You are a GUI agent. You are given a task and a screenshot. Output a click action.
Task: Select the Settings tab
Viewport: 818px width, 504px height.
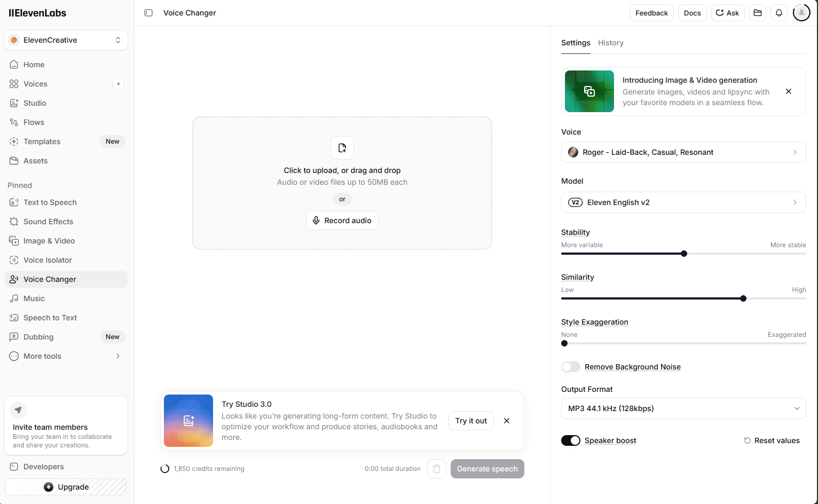pos(576,43)
